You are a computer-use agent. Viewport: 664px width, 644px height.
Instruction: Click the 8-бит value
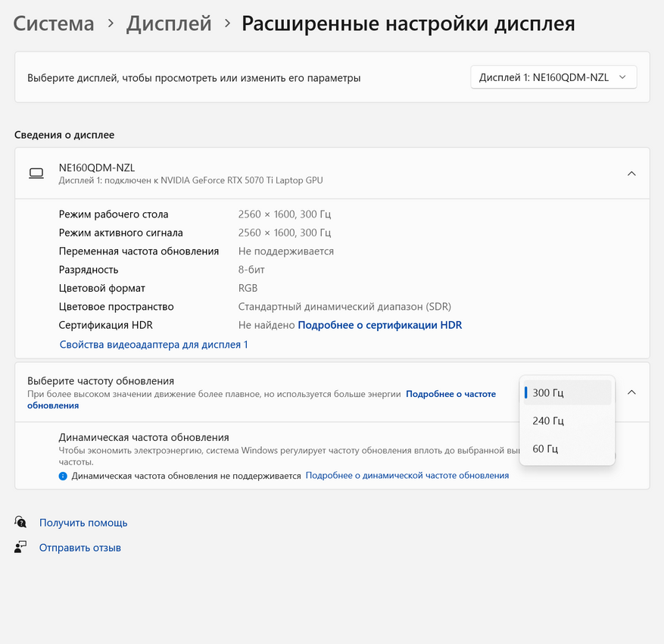point(251,270)
